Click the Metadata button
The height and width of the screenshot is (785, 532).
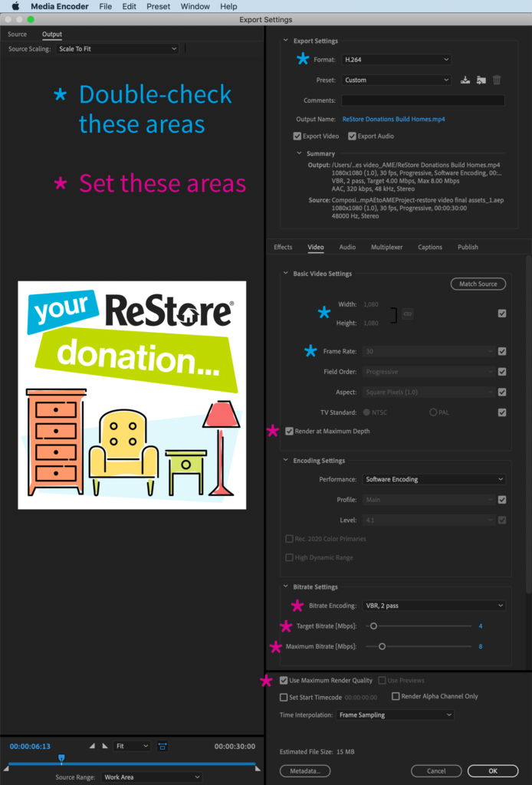pos(305,771)
